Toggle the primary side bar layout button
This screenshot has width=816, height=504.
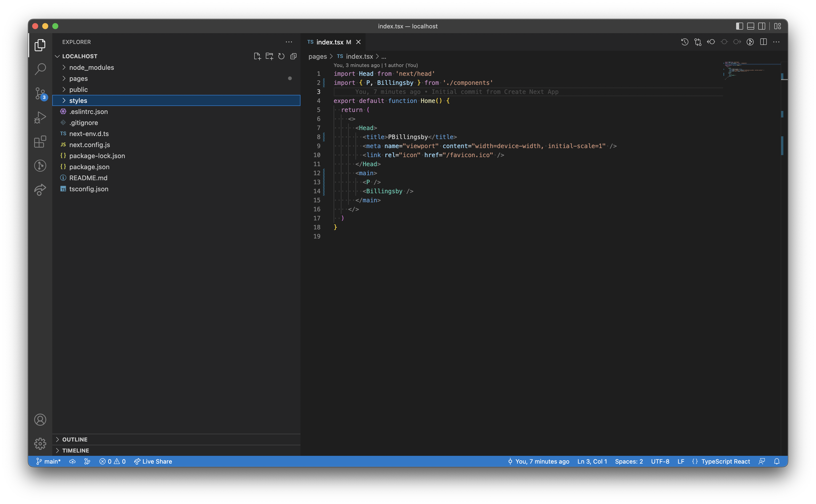pyautogui.click(x=739, y=26)
